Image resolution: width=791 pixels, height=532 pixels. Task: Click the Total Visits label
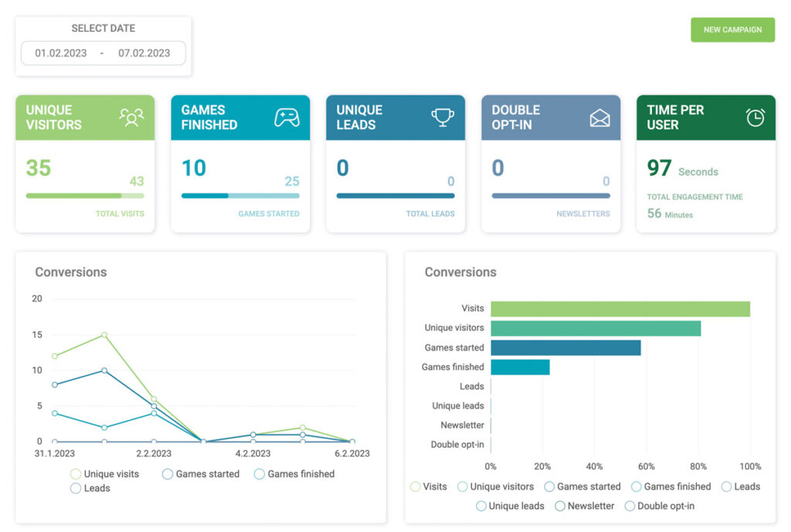coord(120,214)
